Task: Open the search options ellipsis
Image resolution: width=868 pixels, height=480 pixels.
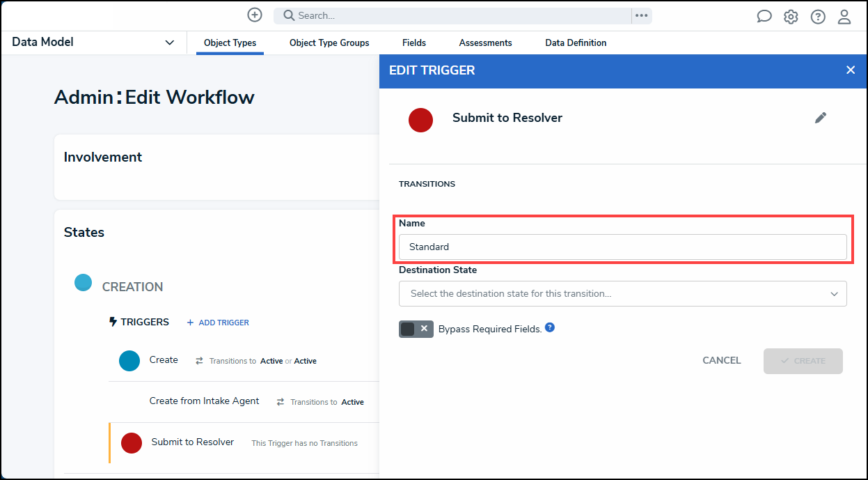Action: [x=641, y=15]
